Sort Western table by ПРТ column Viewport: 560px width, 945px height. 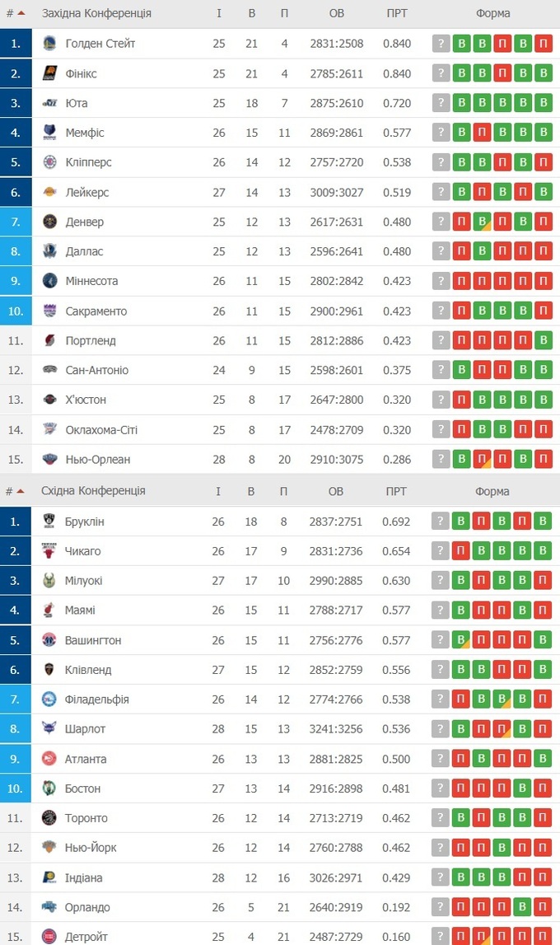pyautogui.click(x=397, y=13)
